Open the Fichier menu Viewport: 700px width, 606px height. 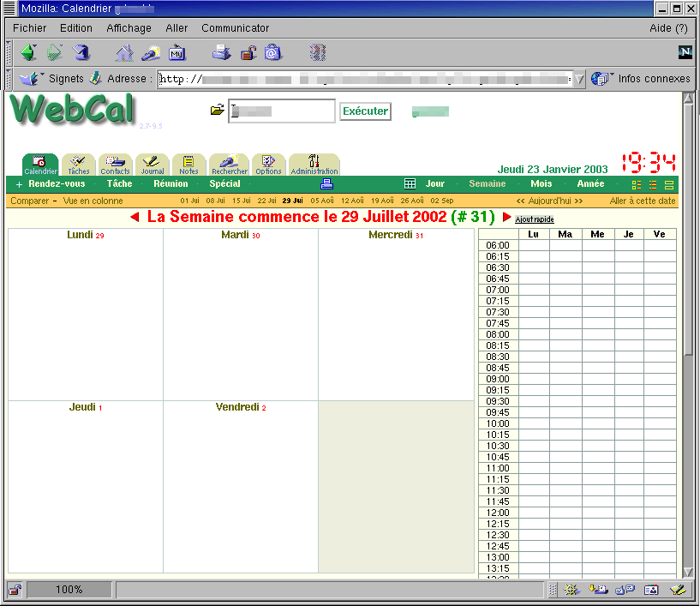point(29,28)
